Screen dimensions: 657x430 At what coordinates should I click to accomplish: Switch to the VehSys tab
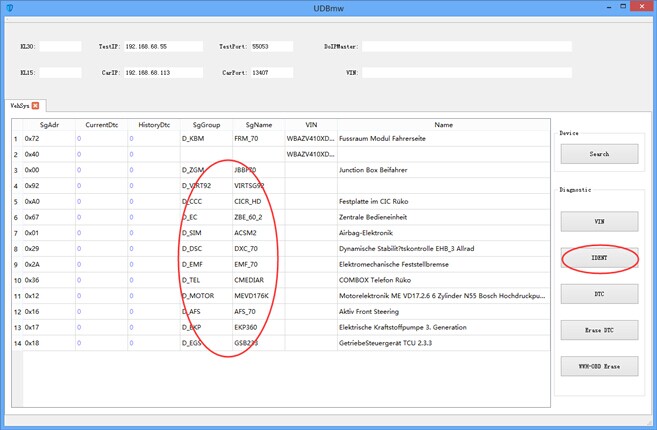coord(20,106)
